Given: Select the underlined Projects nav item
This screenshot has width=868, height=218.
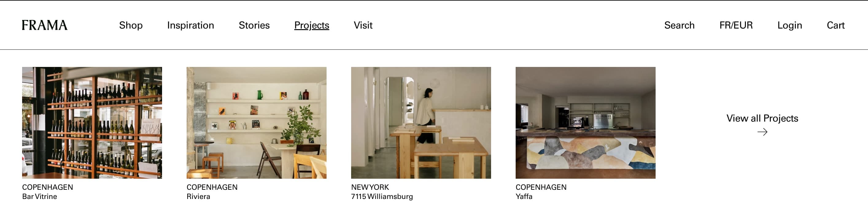Looking at the screenshot, I should click(312, 25).
